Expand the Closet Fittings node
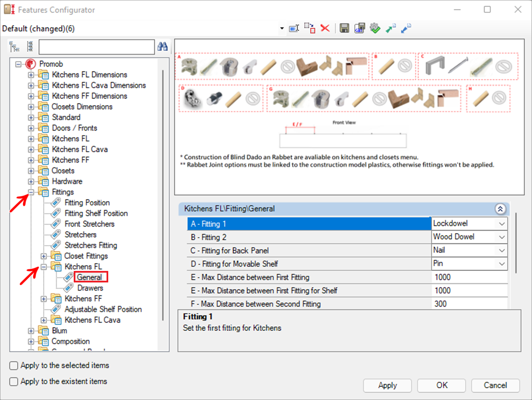The width and height of the screenshot is (532, 400). click(x=44, y=256)
